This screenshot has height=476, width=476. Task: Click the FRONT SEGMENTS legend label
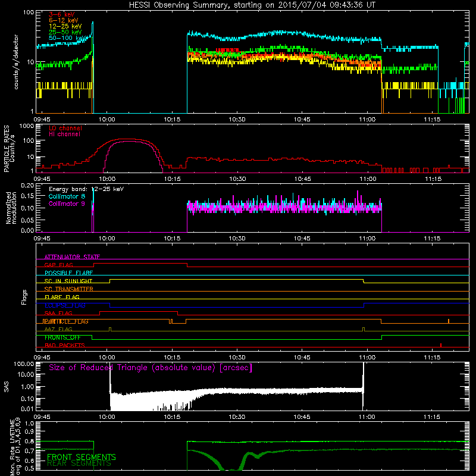[x=82, y=457]
